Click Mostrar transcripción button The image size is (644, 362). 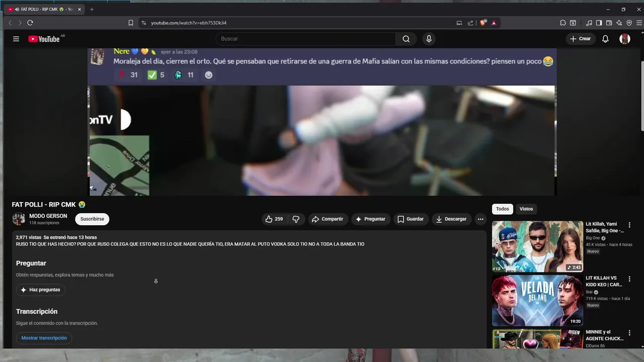[x=44, y=338]
